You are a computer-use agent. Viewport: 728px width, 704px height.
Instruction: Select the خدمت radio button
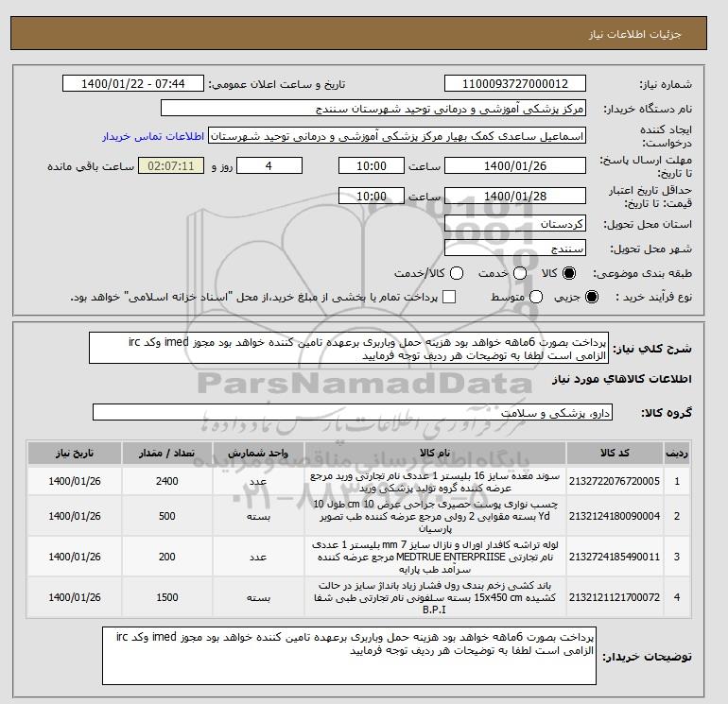point(520,273)
